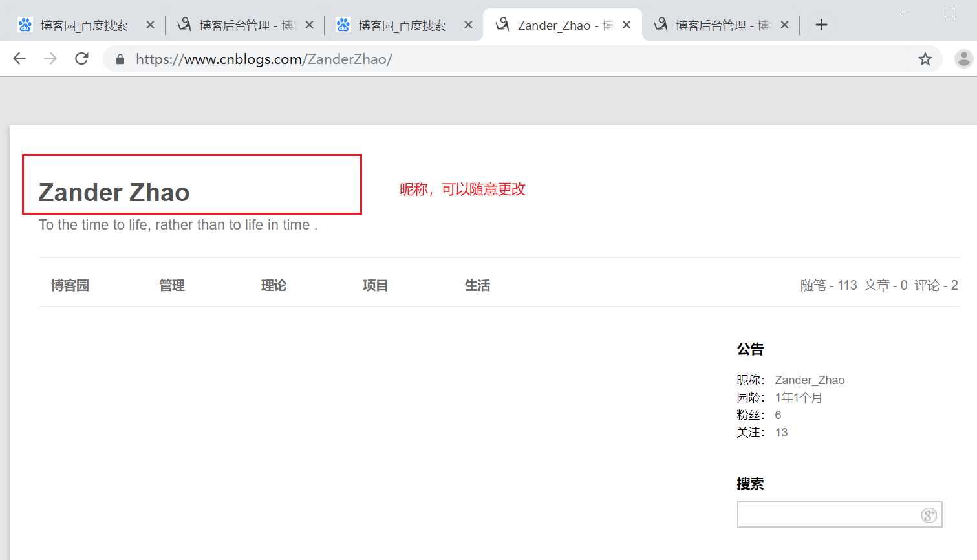977x560 pixels.
Task: Go back using the browser back arrow
Action: [19, 59]
